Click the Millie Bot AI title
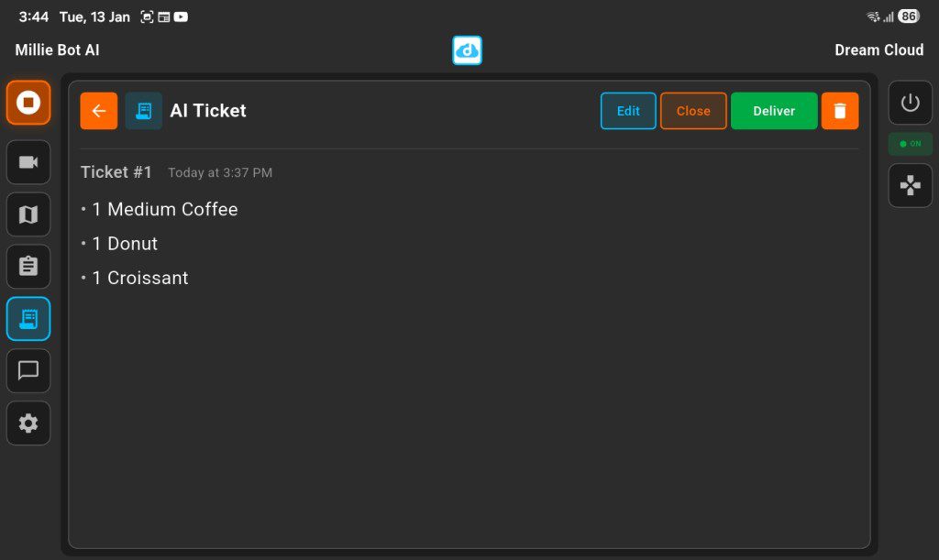The height and width of the screenshot is (560, 939). coord(57,50)
